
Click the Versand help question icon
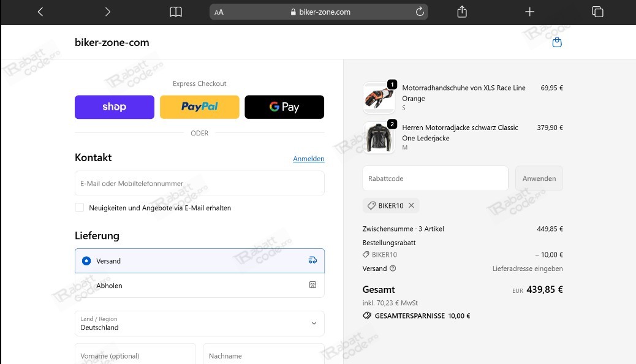tap(393, 268)
